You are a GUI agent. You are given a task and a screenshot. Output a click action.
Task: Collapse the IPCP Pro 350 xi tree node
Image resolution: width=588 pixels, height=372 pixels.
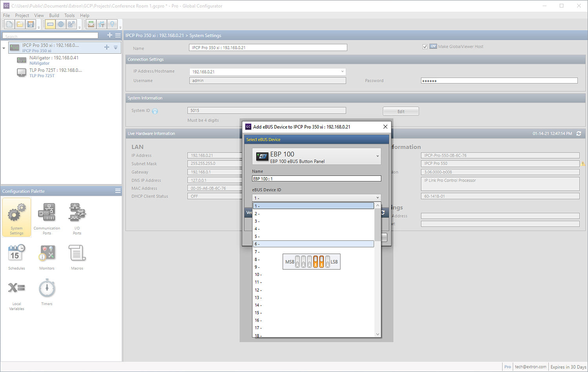click(x=4, y=48)
